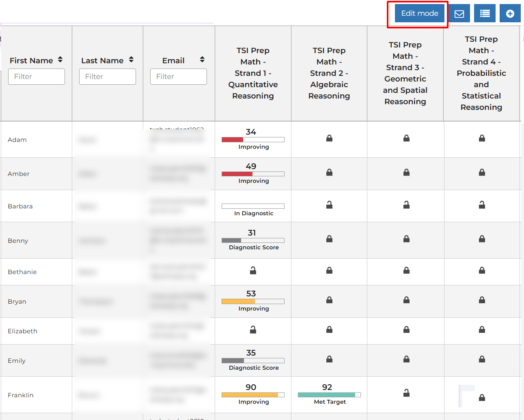Click the list view icon button
Viewport: 524px width, 420px height.
pos(485,13)
